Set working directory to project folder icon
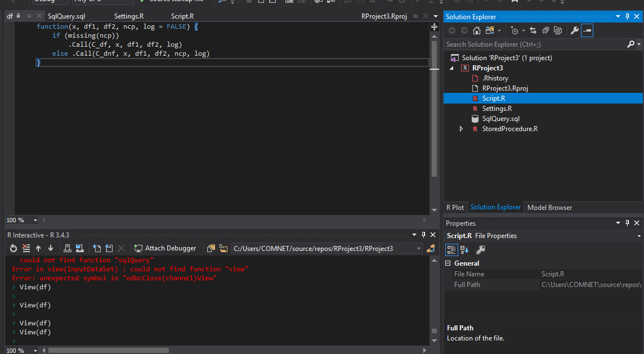 point(223,248)
